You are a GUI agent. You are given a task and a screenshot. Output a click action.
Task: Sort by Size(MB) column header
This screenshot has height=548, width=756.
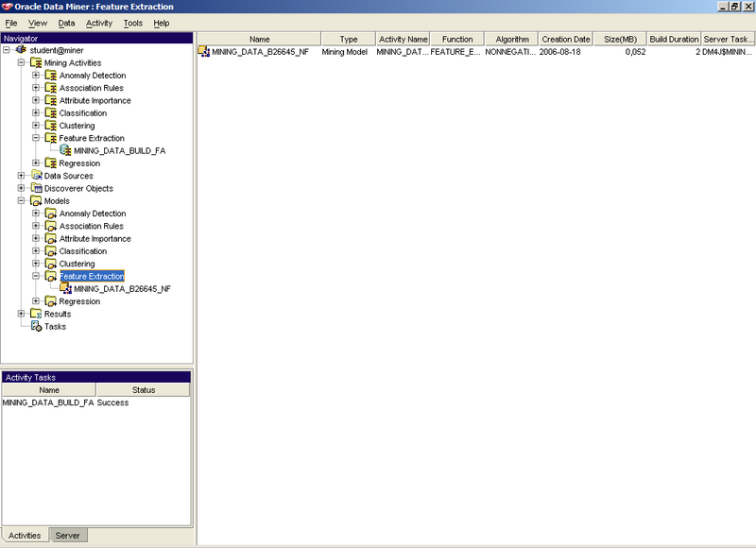(620, 39)
